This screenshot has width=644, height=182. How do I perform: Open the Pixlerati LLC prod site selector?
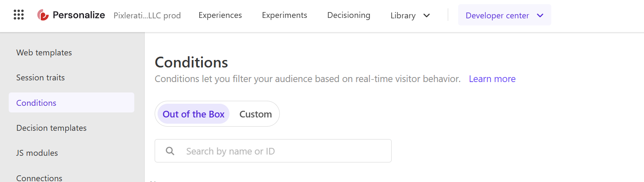[x=147, y=16]
